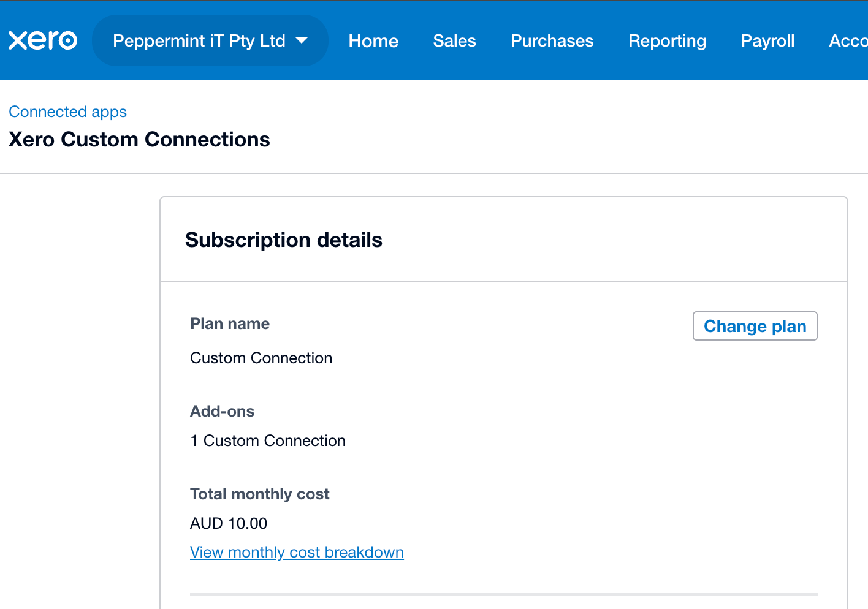Select the Xero Custom Connections page title
868x609 pixels.
point(139,139)
